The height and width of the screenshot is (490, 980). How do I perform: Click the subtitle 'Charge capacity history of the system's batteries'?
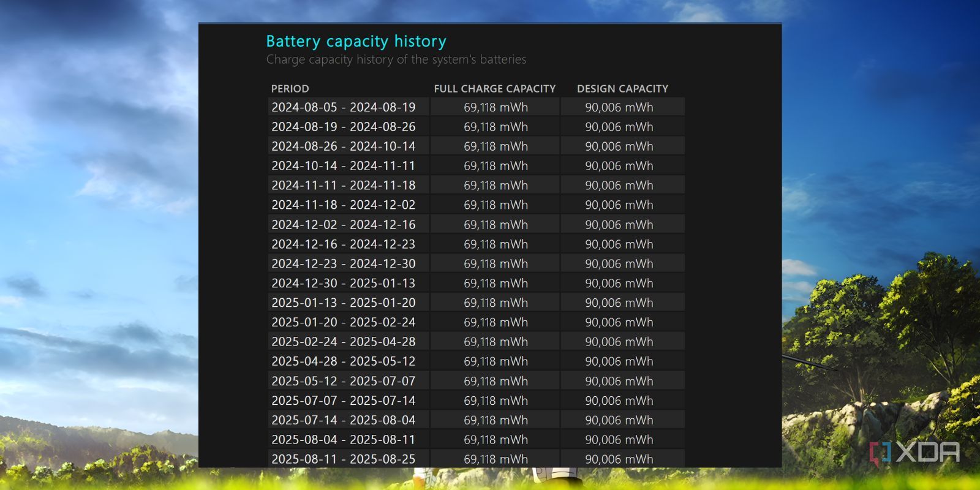pyautogui.click(x=396, y=59)
